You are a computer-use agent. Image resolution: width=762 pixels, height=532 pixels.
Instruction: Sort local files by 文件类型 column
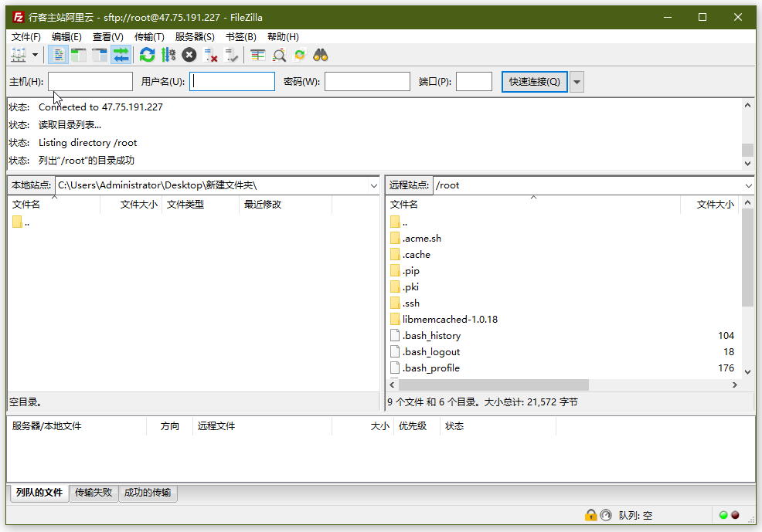tap(200, 205)
